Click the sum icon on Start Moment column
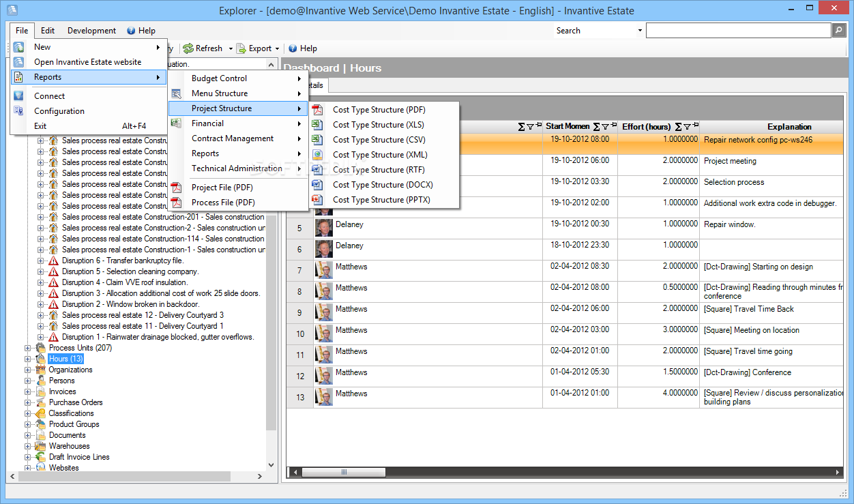The width and height of the screenshot is (854, 504). tap(596, 127)
